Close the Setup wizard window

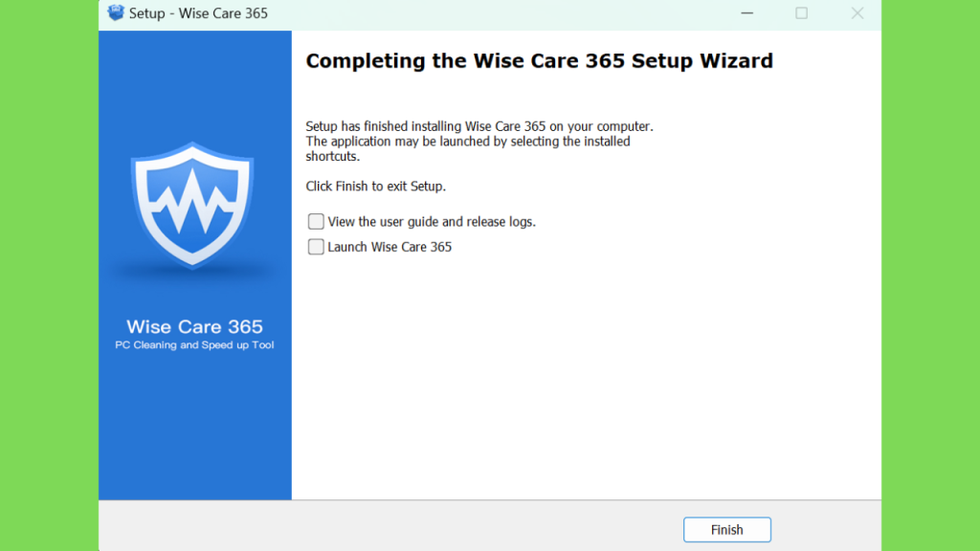click(x=857, y=13)
